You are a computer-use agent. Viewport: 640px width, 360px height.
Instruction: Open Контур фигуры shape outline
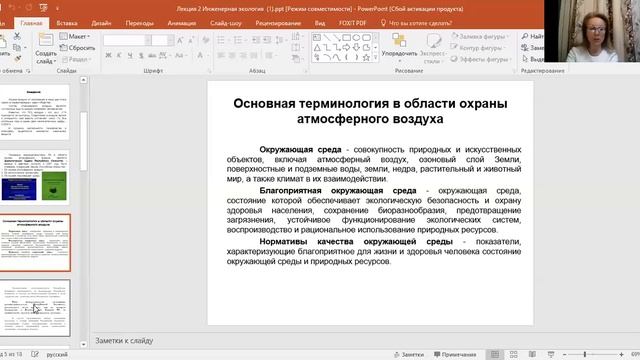point(477,48)
